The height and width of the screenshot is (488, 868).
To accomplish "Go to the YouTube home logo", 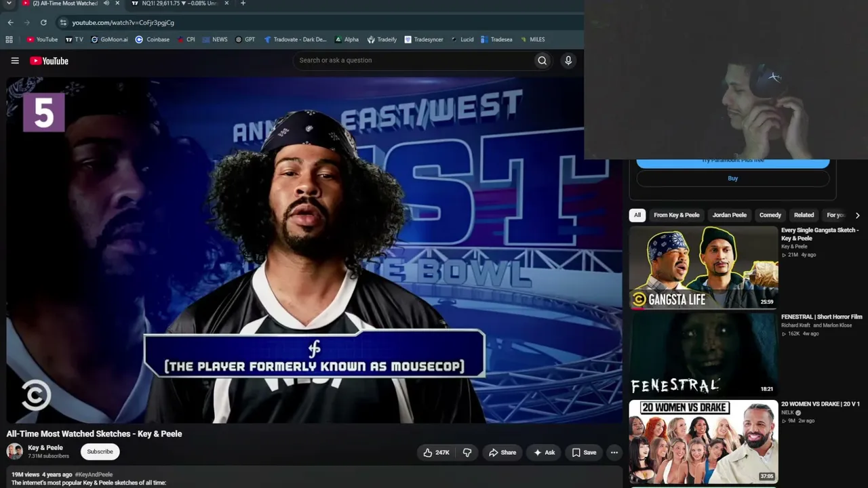I will (x=49, y=61).
